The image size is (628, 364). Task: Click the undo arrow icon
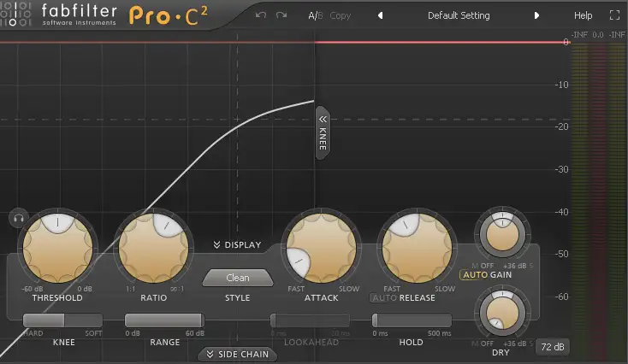261,15
